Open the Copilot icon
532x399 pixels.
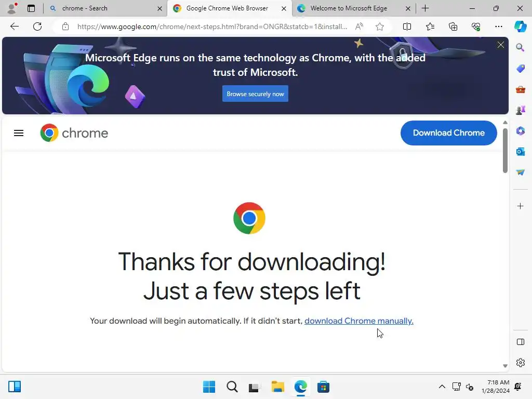coord(520,26)
